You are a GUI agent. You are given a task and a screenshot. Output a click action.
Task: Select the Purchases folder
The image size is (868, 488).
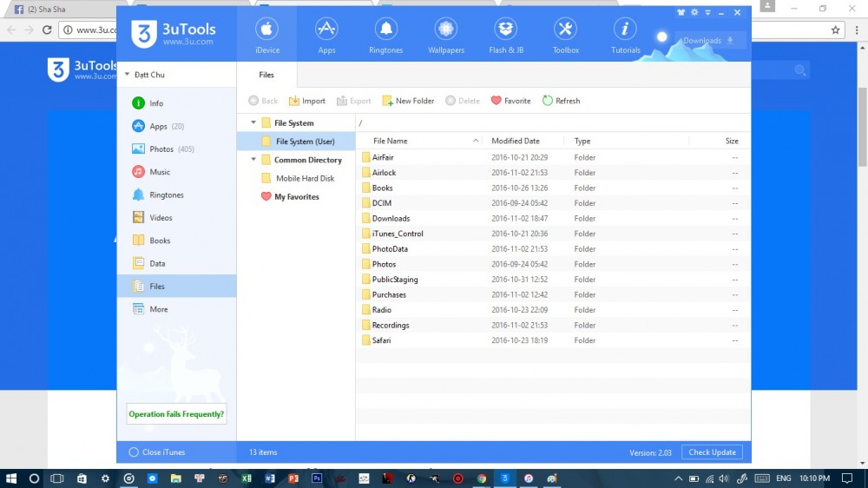[x=553, y=294]
